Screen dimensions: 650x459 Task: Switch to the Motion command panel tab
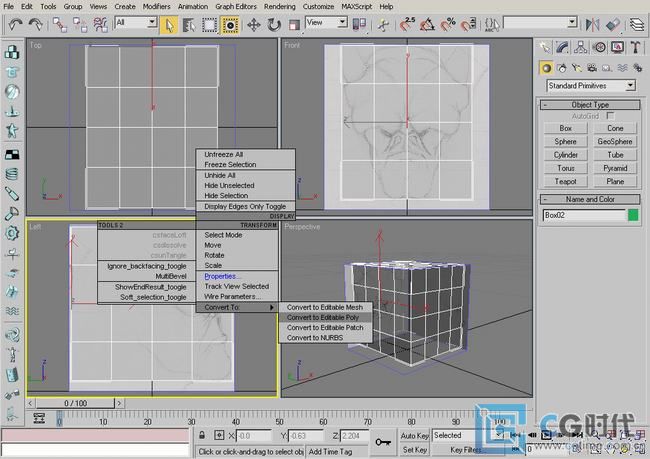[599, 47]
